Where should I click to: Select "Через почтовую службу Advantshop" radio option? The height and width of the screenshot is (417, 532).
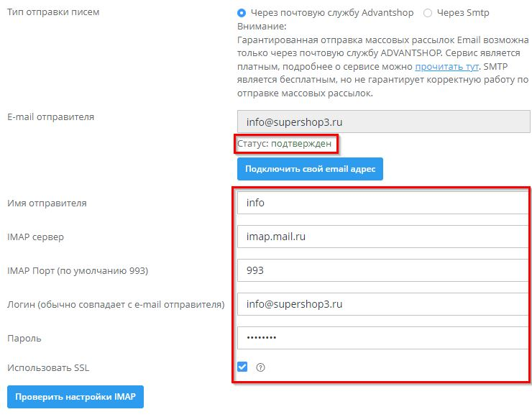242,13
